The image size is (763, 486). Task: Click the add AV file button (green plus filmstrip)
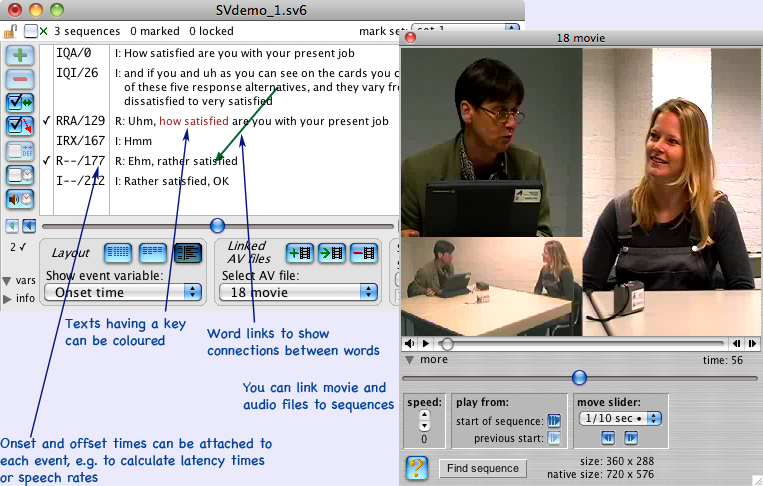point(300,253)
